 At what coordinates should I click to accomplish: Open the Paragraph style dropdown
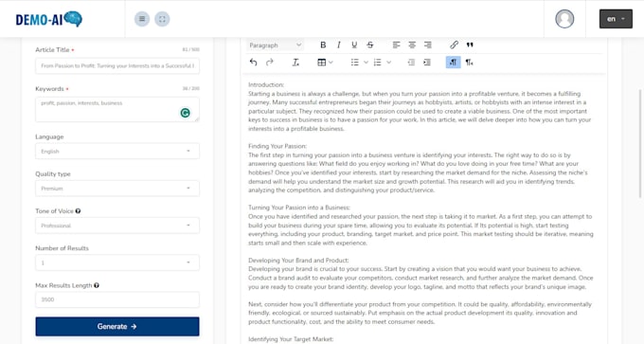[276, 45]
